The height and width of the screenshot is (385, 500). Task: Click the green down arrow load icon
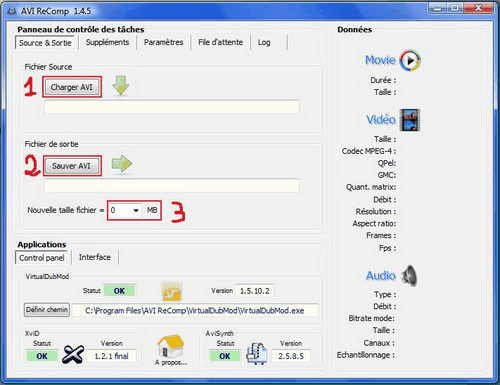pyautogui.click(x=121, y=85)
